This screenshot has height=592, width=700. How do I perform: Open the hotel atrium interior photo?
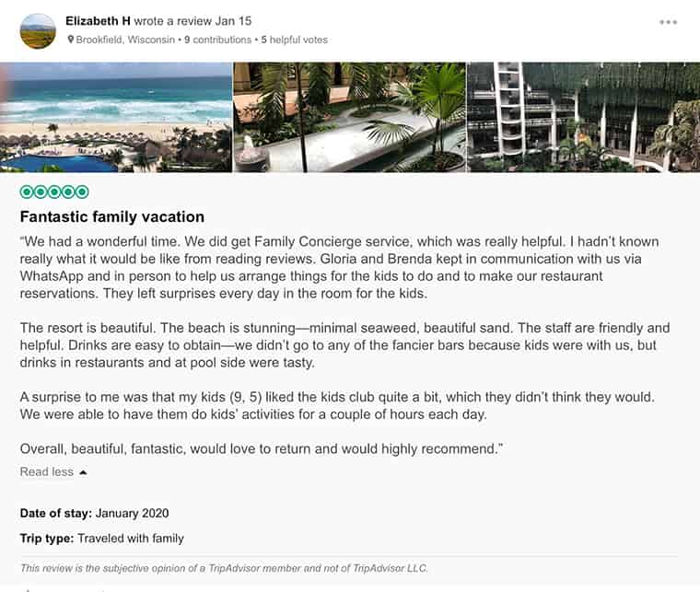583,117
